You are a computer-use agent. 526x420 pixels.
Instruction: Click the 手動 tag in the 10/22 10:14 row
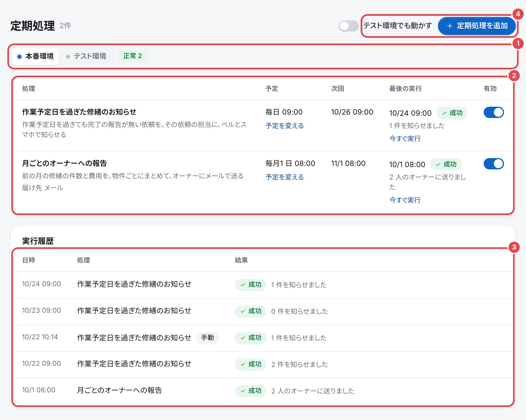coord(207,338)
